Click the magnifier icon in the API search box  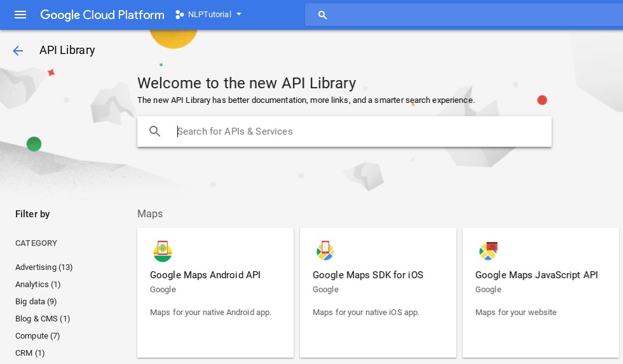(x=154, y=131)
